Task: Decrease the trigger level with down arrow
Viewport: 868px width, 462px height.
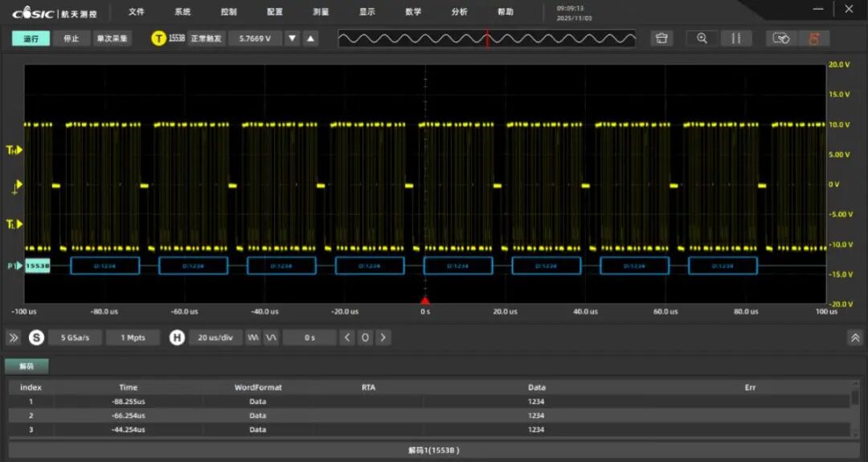Action: tap(293, 39)
